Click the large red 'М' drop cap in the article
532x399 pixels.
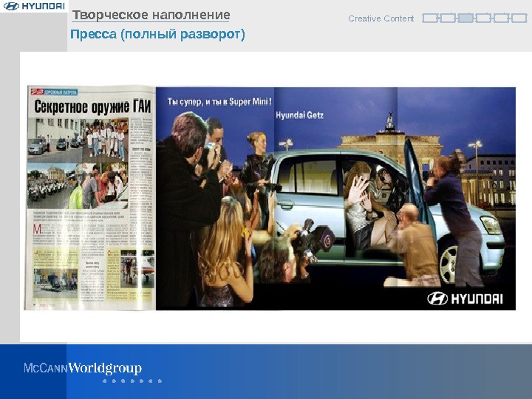pyautogui.click(x=37, y=229)
